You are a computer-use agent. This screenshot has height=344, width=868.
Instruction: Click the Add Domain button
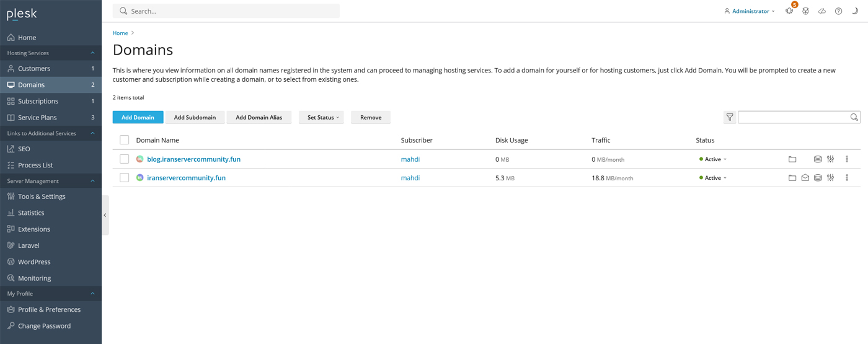pyautogui.click(x=138, y=117)
